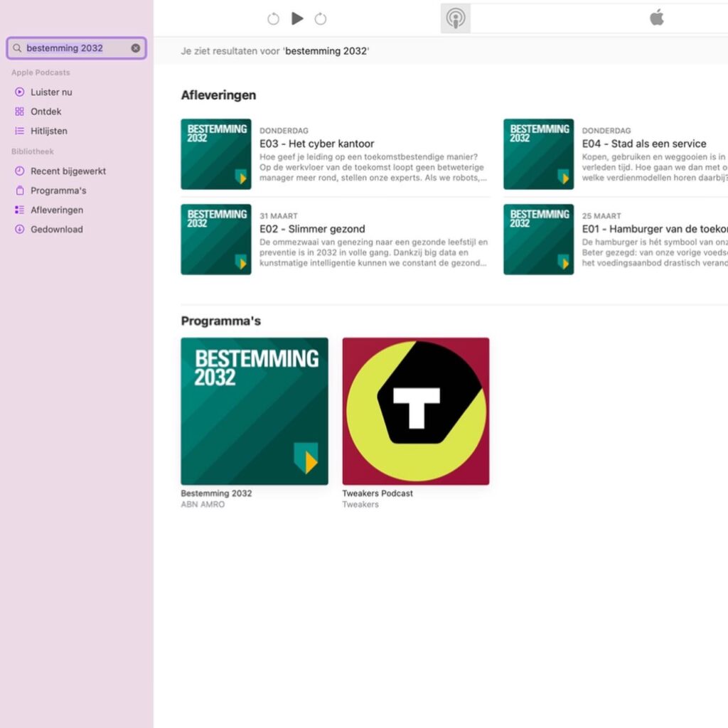Select Recent bijgewerkt in the library
Screen dimensions: 728x728
[x=68, y=171]
